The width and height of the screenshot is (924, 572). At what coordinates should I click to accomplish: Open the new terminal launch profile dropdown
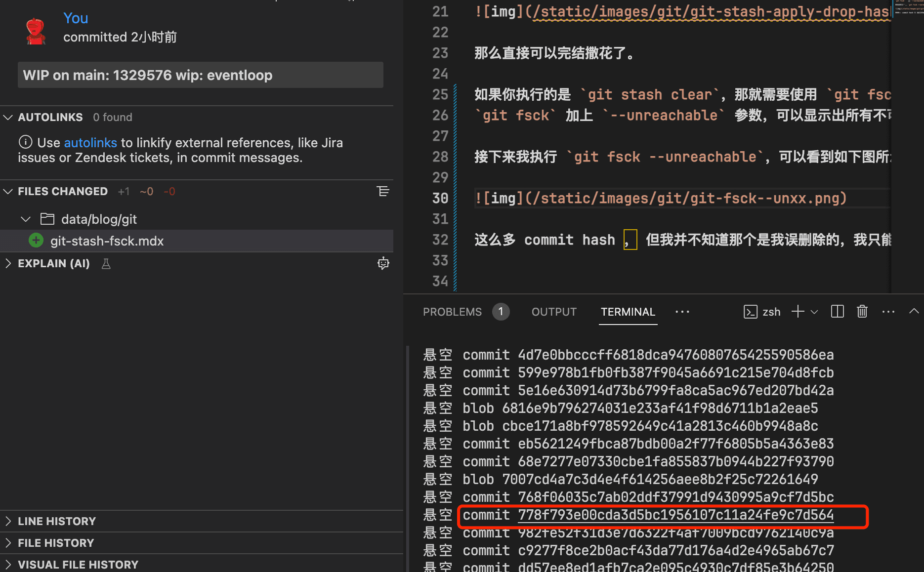[814, 312]
